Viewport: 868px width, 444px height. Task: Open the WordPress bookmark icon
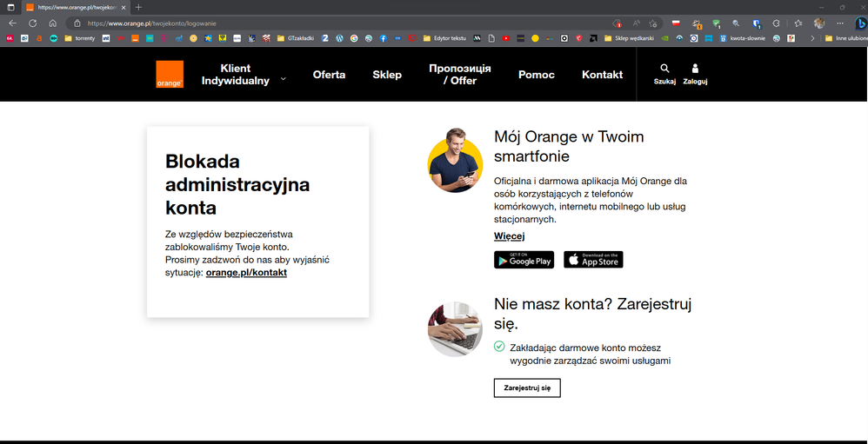click(x=340, y=39)
